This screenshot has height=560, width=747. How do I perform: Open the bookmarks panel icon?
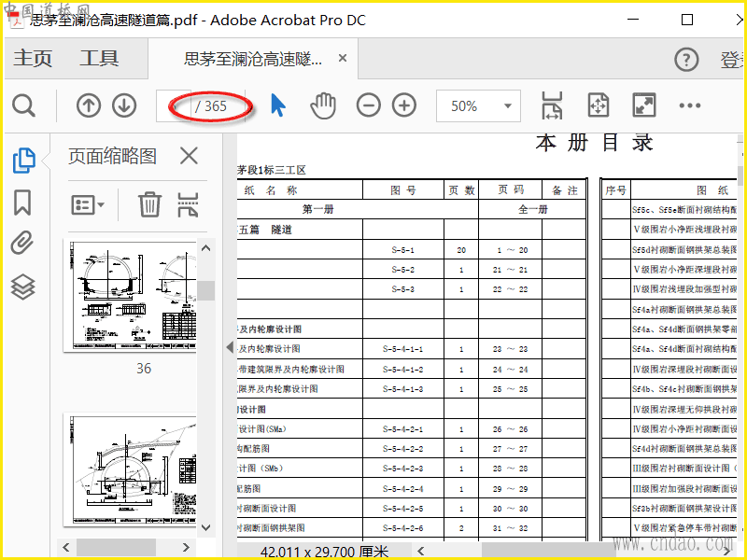(22, 203)
